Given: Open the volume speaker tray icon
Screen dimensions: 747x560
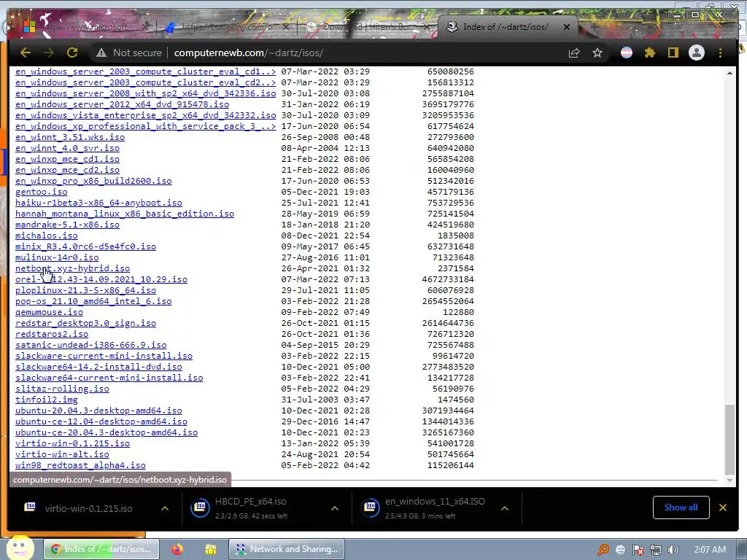Looking at the screenshot, I should point(673,550).
